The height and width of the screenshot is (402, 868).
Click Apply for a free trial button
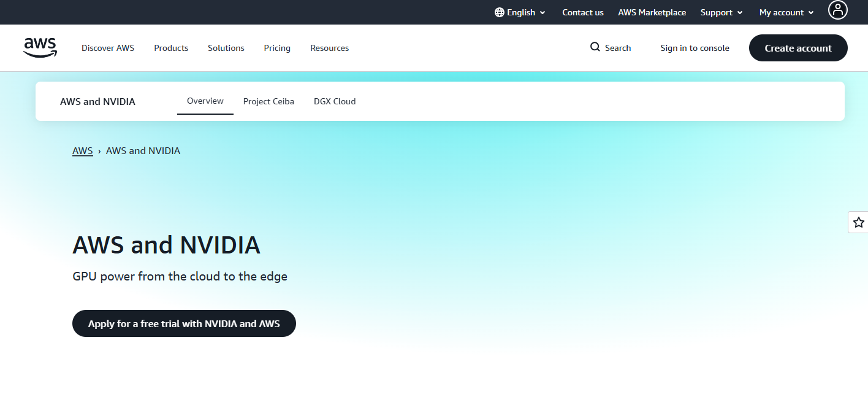click(184, 323)
